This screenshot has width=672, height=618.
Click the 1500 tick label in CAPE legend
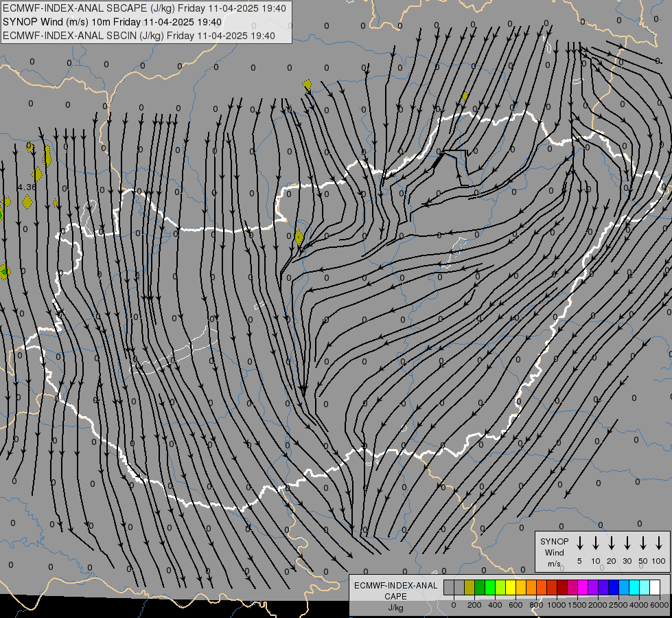[x=577, y=605]
